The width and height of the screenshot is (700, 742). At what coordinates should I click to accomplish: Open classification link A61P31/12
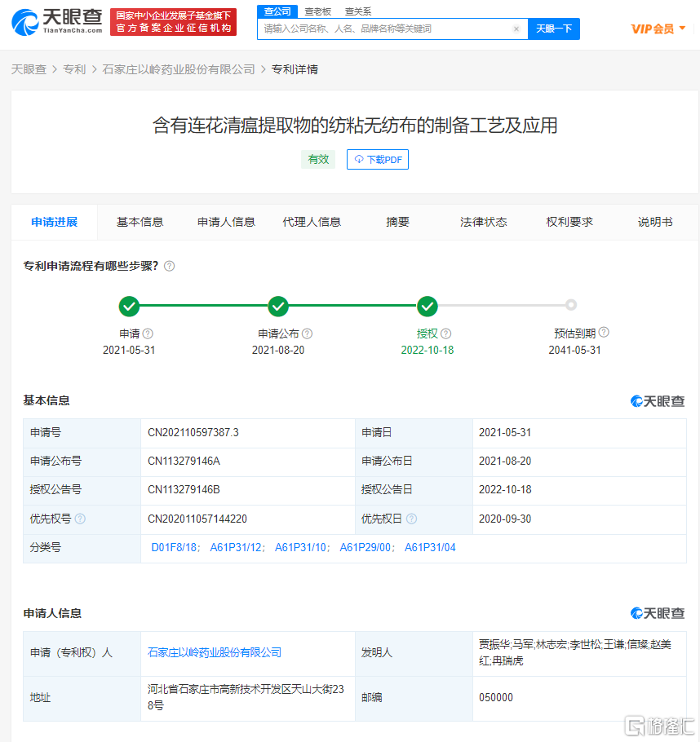tap(236, 547)
